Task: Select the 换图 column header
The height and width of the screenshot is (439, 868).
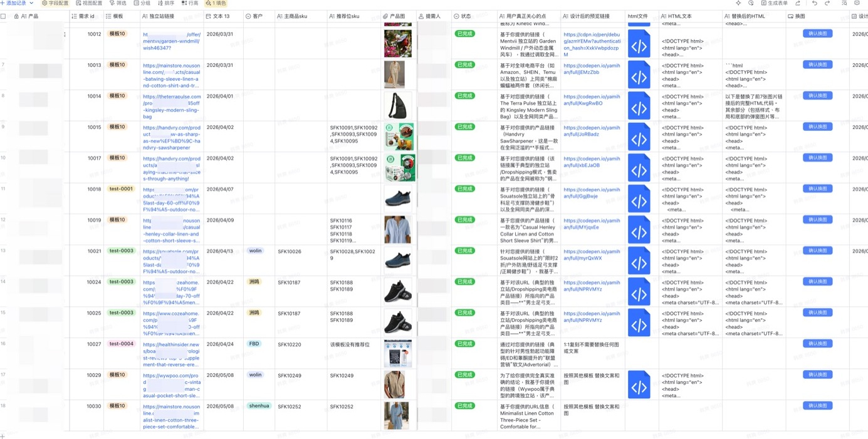Action: [x=817, y=16]
